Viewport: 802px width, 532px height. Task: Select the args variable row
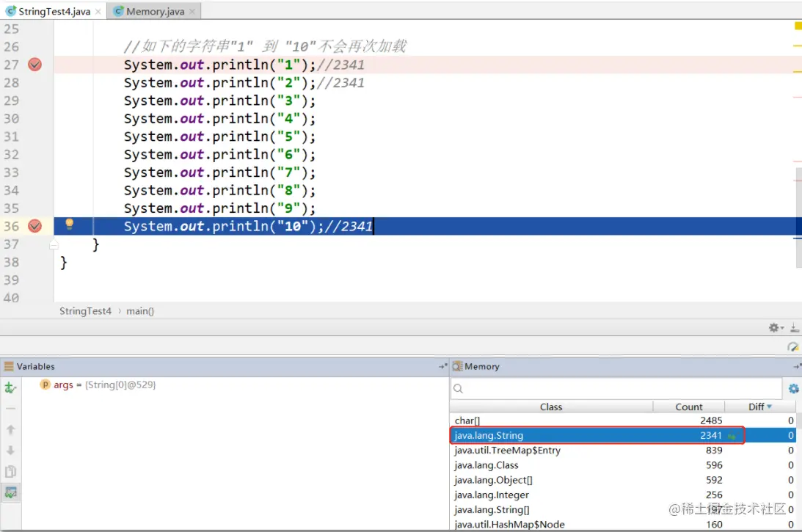point(234,385)
